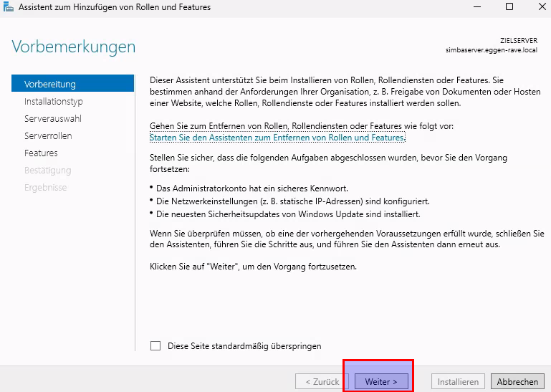Enable 'Diese Seite standardmäßig überspringen' checkbox
The image size is (551, 392).
coord(155,346)
